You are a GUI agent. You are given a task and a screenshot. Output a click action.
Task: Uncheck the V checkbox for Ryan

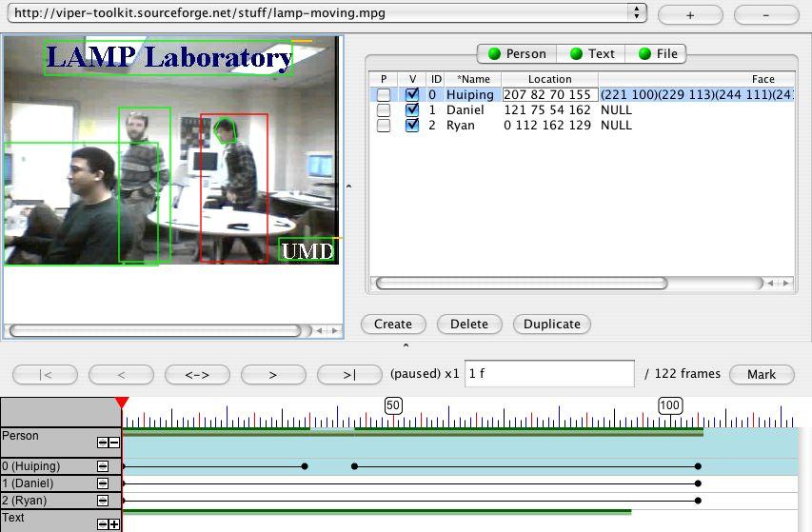(412, 126)
